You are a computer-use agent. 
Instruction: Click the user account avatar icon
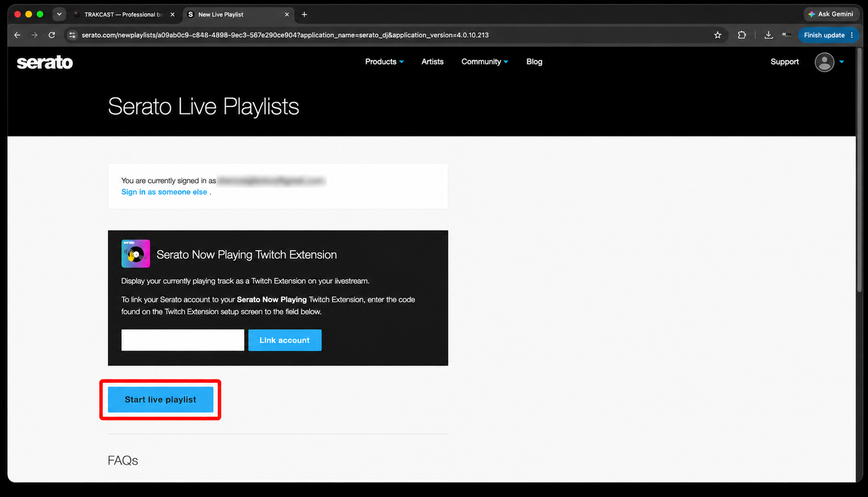[x=824, y=62]
